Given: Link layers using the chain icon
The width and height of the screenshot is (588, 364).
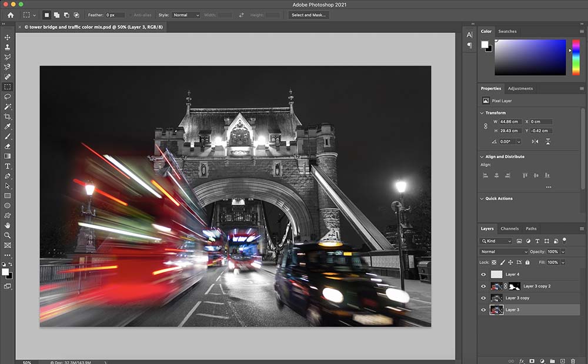Looking at the screenshot, I should coord(511,361).
